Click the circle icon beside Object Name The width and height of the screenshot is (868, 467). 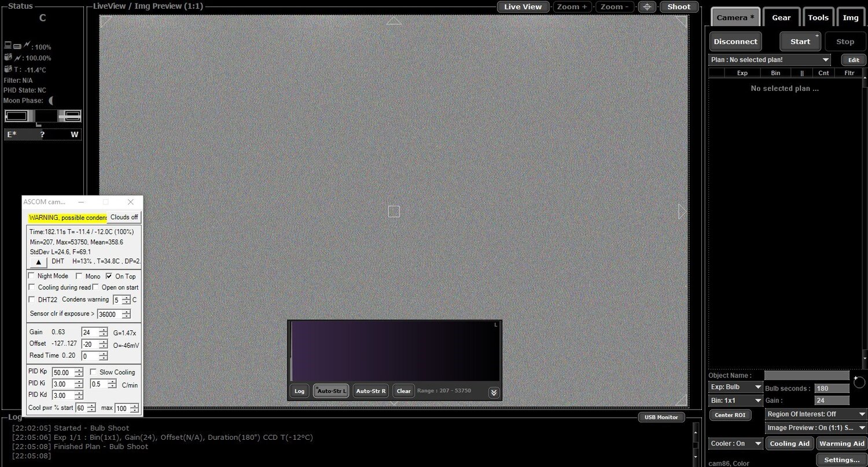click(x=859, y=382)
